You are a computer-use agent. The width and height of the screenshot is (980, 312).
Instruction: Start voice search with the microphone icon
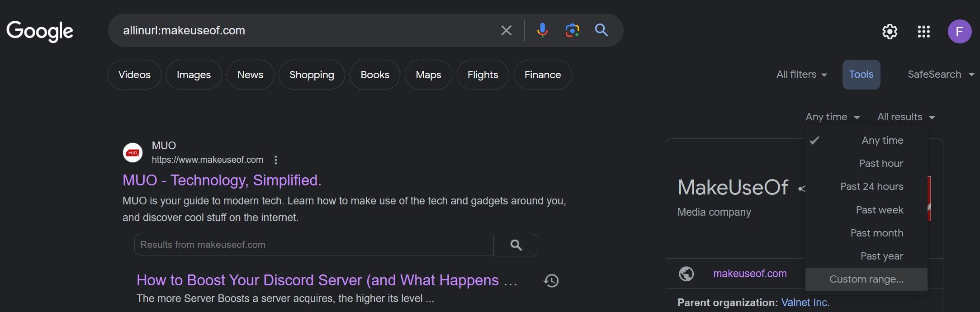click(542, 30)
